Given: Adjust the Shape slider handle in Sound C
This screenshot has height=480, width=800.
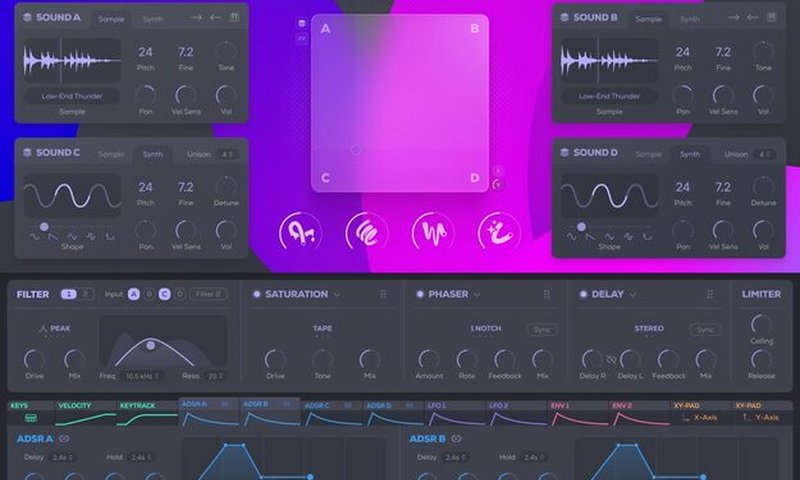Looking at the screenshot, I should [43, 226].
